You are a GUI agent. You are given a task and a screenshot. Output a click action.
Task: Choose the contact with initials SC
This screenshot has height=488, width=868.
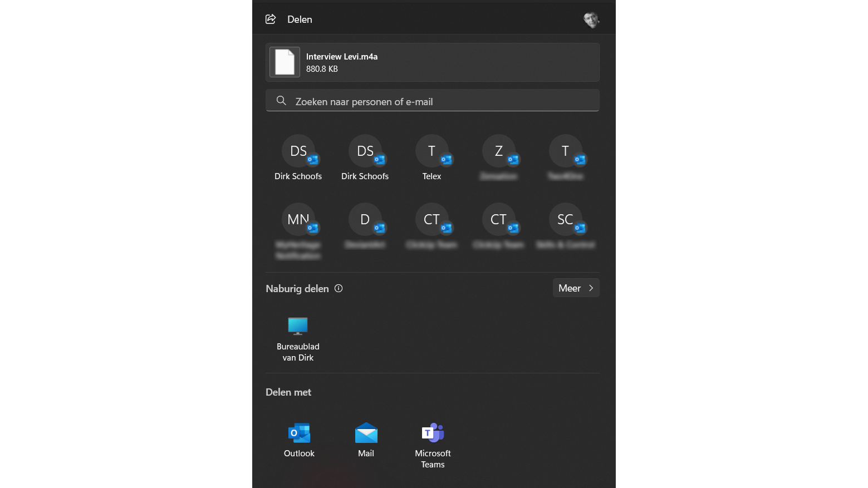click(x=565, y=226)
